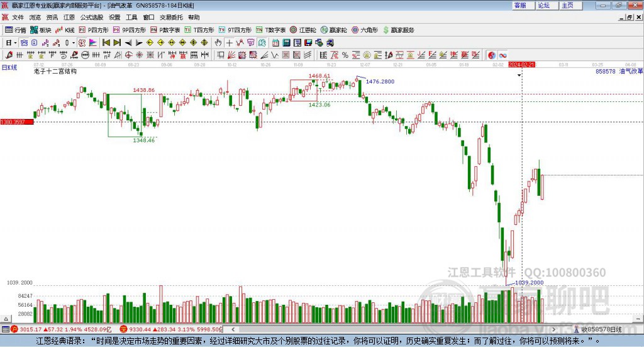
Task: Open the 文件 menu
Action: 18,17
